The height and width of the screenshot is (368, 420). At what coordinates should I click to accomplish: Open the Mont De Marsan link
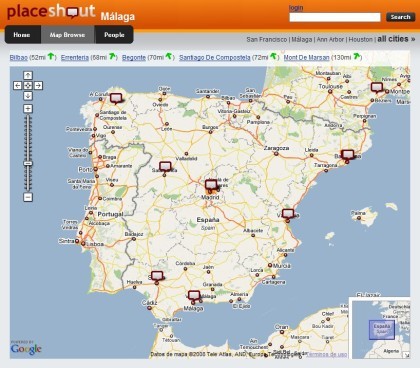pyautogui.click(x=306, y=57)
